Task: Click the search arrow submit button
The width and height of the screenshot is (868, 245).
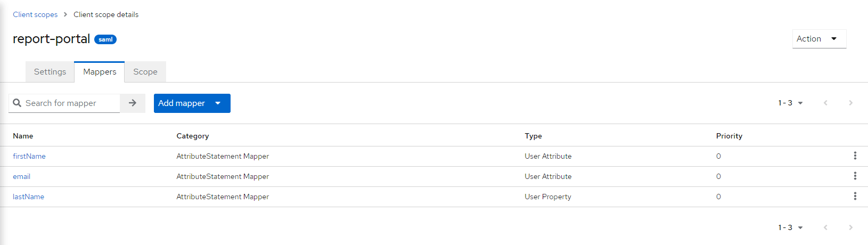Action: (133, 103)
